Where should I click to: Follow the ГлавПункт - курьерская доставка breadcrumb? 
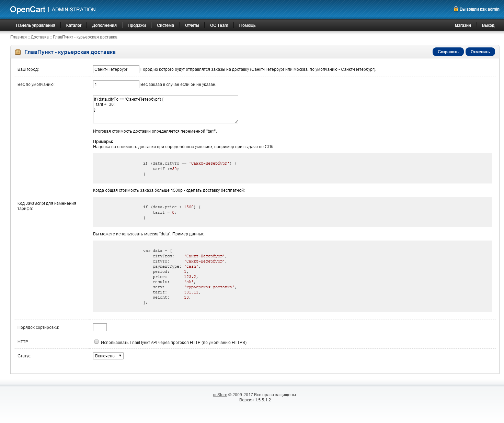click(x=85, y=37)
